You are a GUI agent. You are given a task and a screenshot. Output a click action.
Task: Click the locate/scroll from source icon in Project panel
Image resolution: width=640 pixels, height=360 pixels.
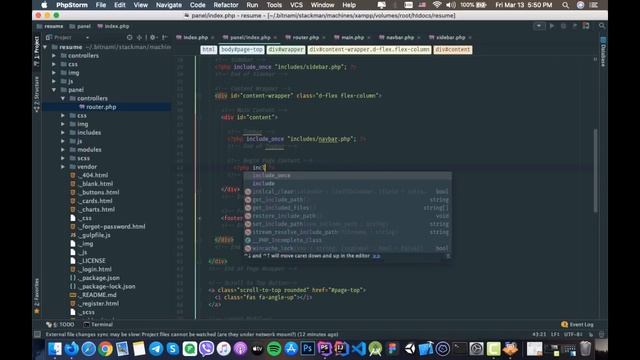pos(129,37)
